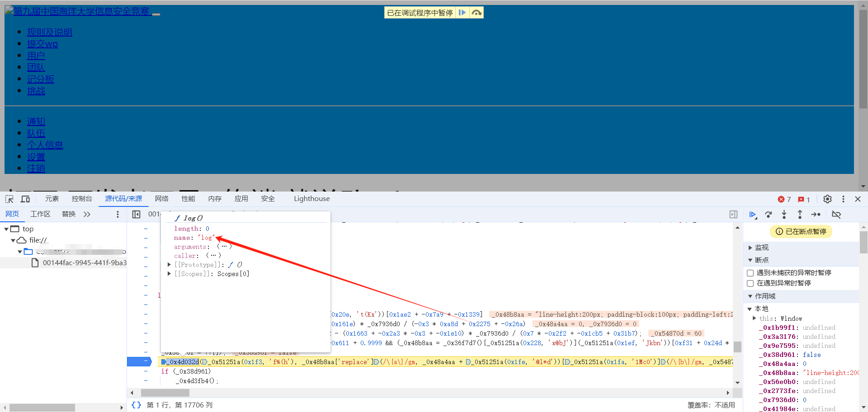Image resolution: width=868 pixels, height=412 pixels.
Task: Open the navigator pane options menu
Action: click(x=118, y=214)
